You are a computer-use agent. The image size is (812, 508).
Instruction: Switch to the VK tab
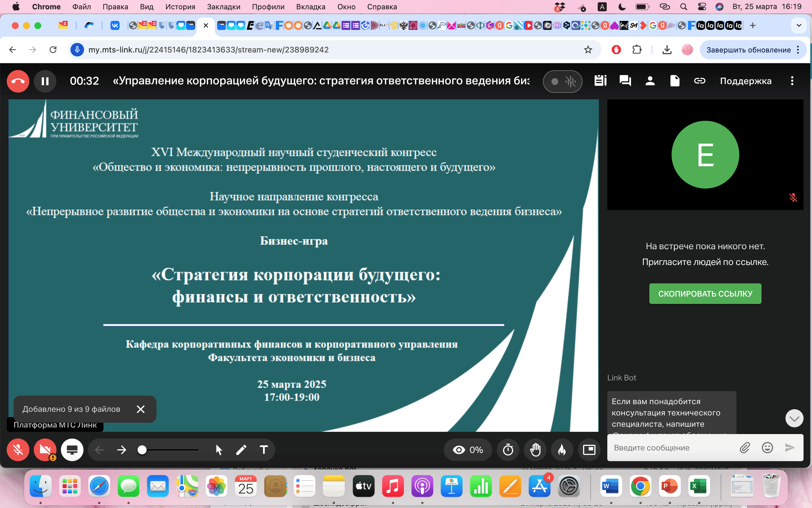(x=115, y=25)
